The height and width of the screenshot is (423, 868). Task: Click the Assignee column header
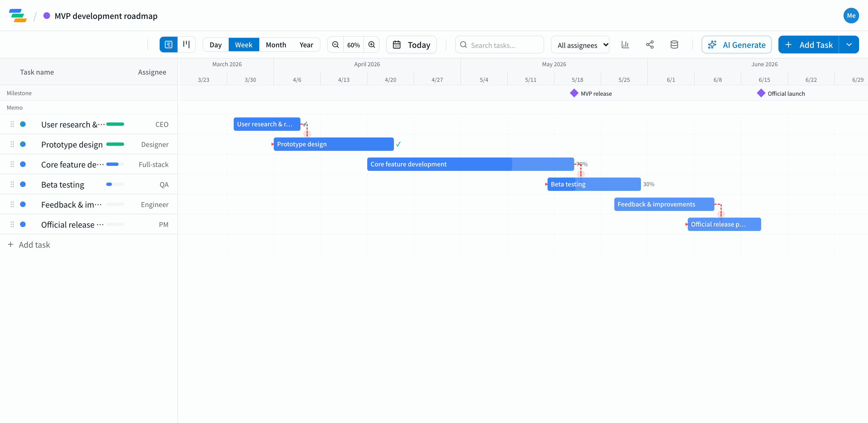click(x=152, y=72)
